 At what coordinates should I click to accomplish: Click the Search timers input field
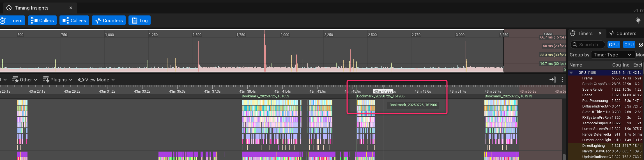(588, 45)
